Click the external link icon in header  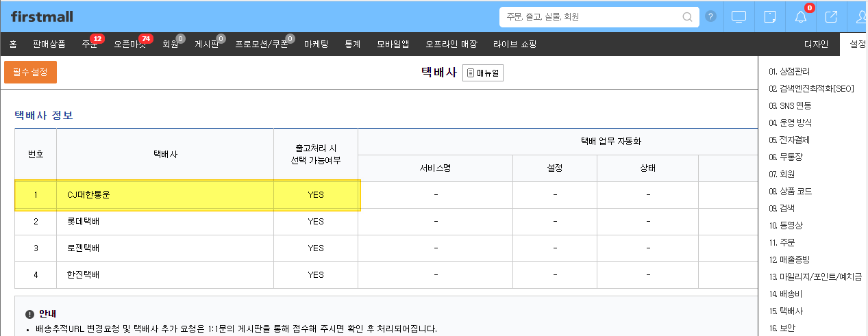(831, 16)
